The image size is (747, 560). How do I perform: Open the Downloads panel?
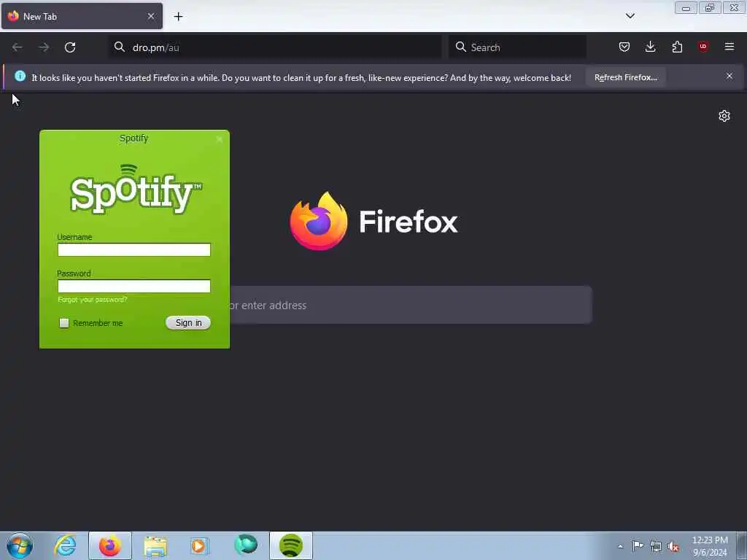(x=650, y=47)
